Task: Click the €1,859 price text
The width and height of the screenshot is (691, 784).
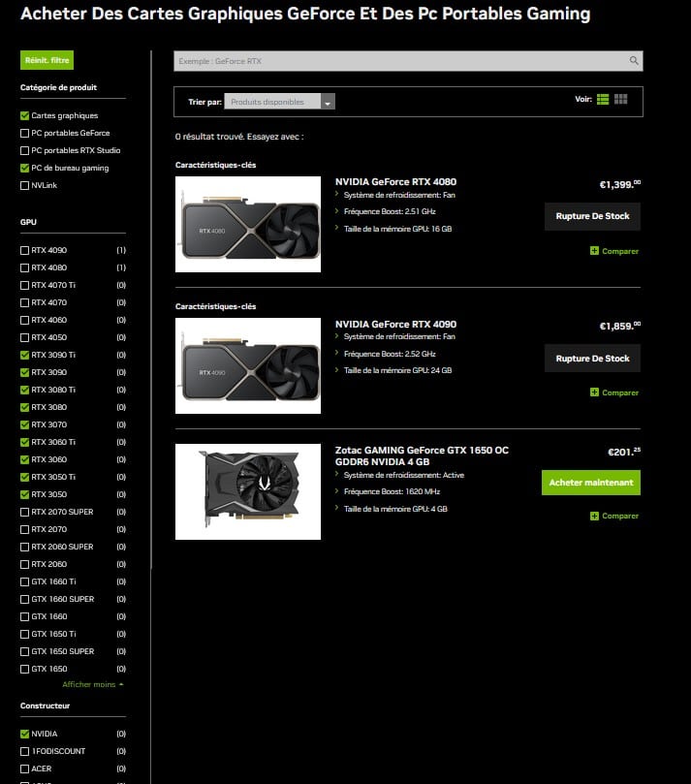Action: [620, 326]
